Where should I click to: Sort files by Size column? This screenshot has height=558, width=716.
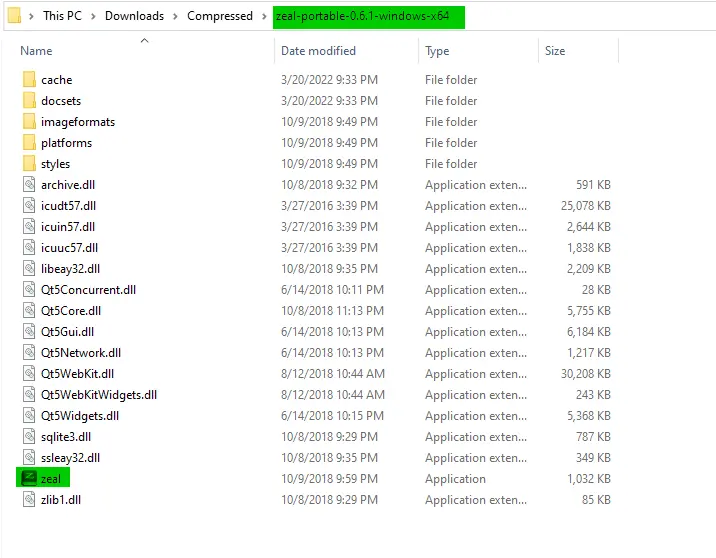pos(555,51)
